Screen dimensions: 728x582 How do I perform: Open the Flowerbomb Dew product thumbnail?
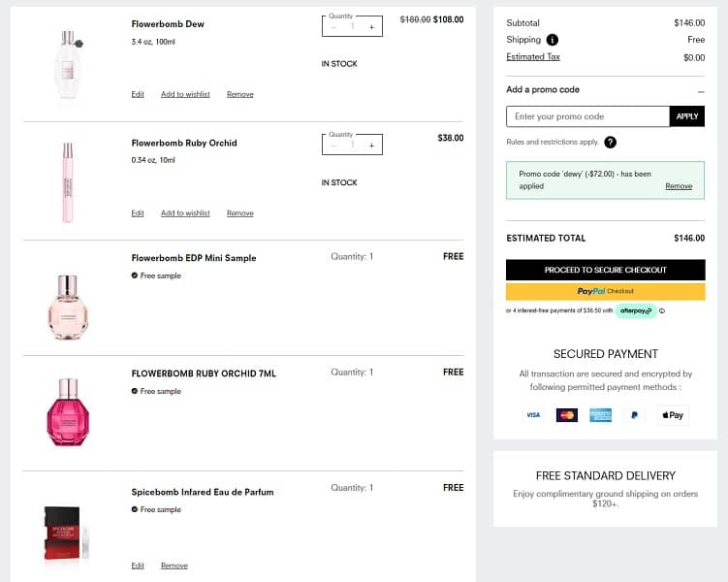66,64
